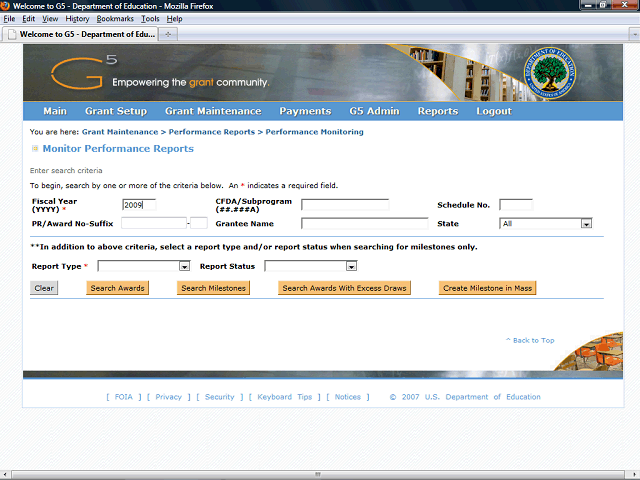Viewport: 640px width, 480px height.
Task: Open the Privacy footer link
Action: coord(169,397)
